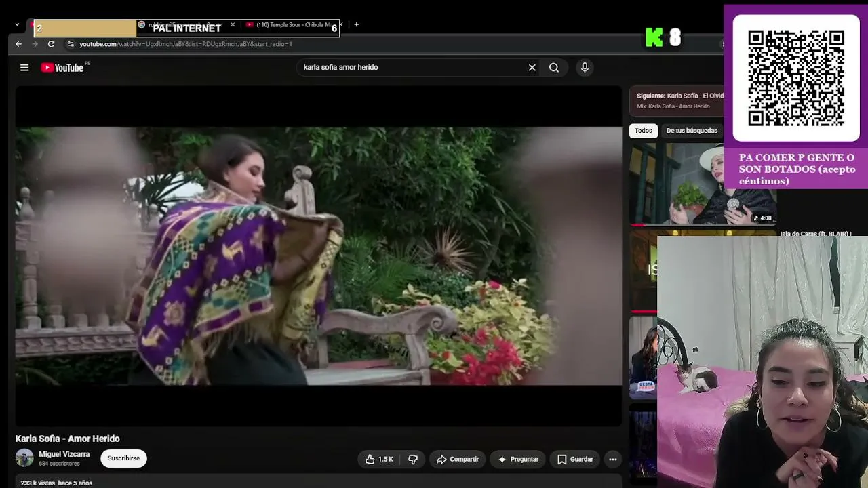Save the video with the Guardar button

click(575, 459)
